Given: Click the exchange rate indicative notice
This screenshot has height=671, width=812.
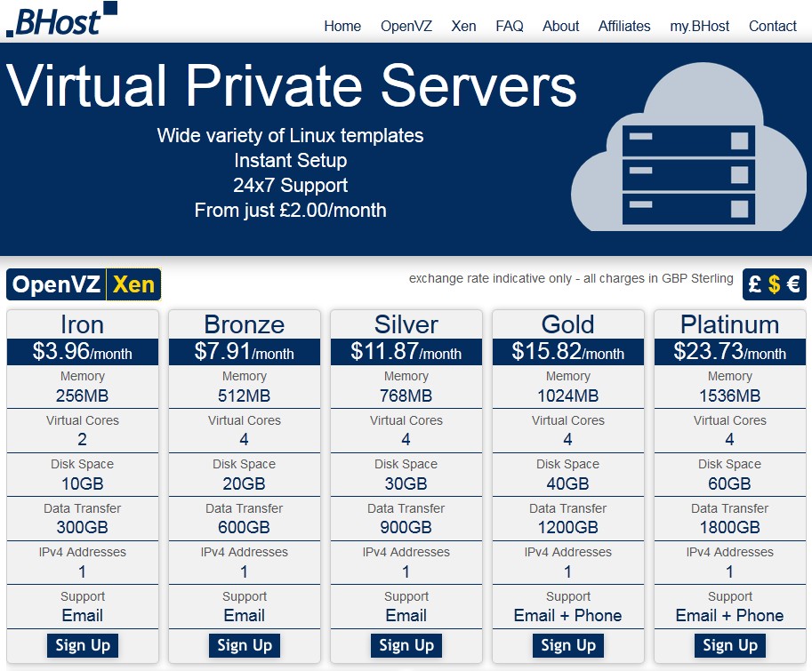Looking at the screenshot, I should [571, 278].
